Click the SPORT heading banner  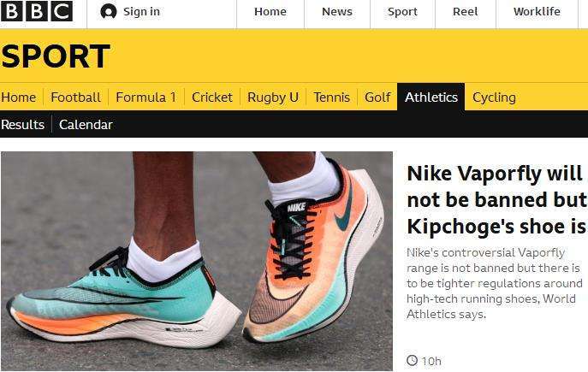(56, 56)
